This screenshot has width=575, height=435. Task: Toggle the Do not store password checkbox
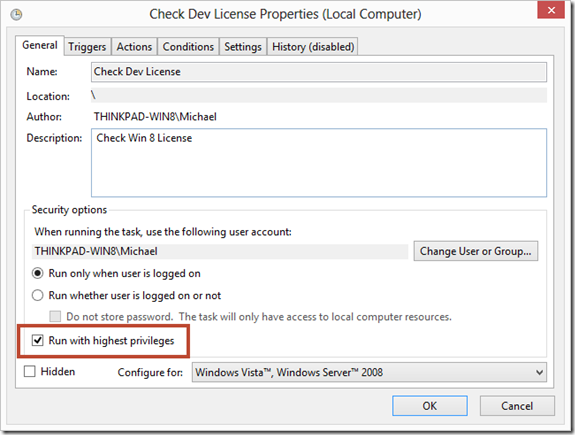click(55, 317)
